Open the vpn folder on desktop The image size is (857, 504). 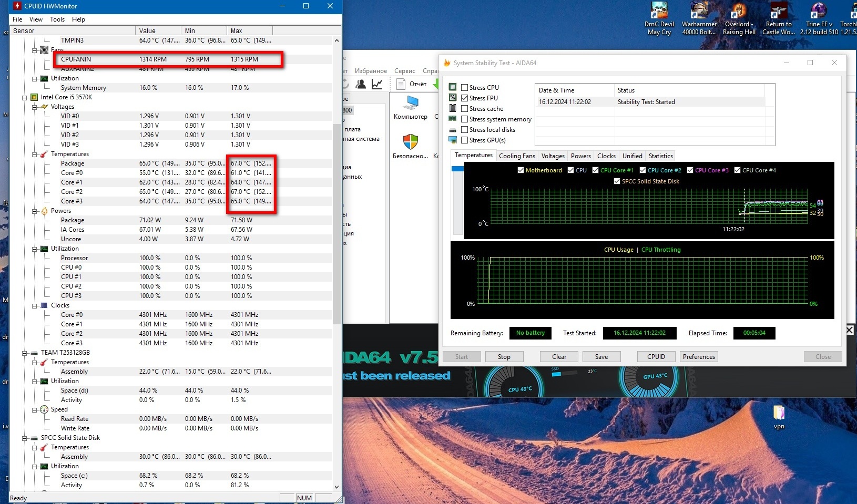(x=779, y=417)
